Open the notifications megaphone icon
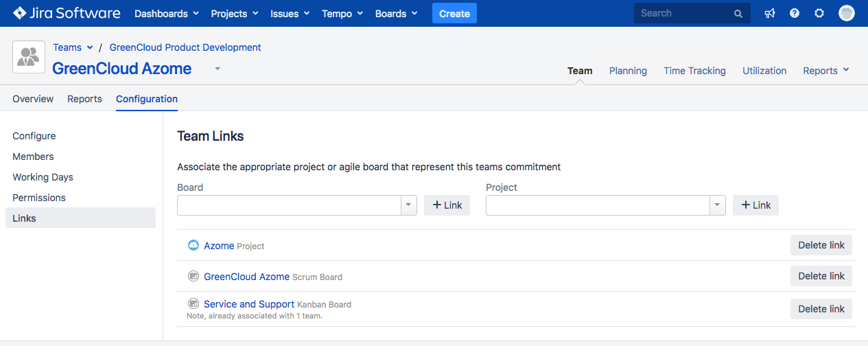The height and width of the screenshot is (346, 868). click(x=770, y=13)
